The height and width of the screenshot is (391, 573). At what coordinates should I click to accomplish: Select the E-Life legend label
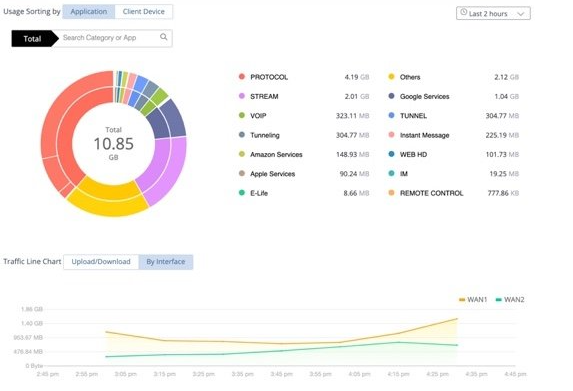(x=259, y=193)
